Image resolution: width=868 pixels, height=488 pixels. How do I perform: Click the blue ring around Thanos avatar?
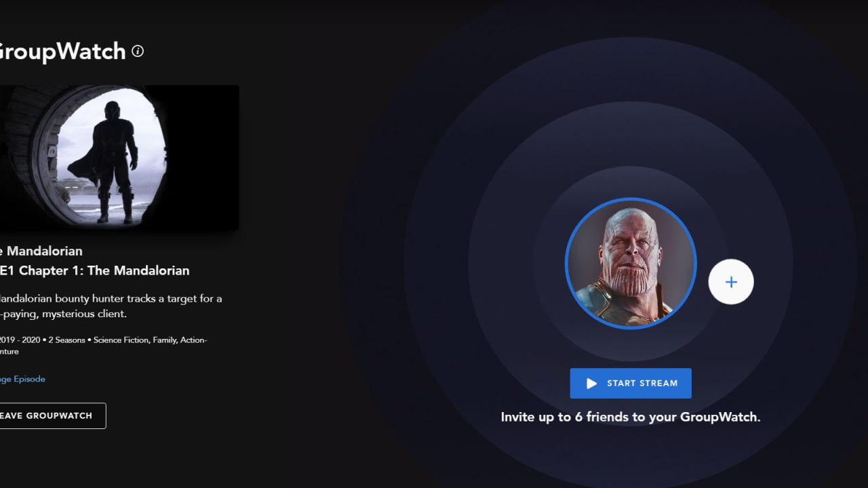point(631,199)
